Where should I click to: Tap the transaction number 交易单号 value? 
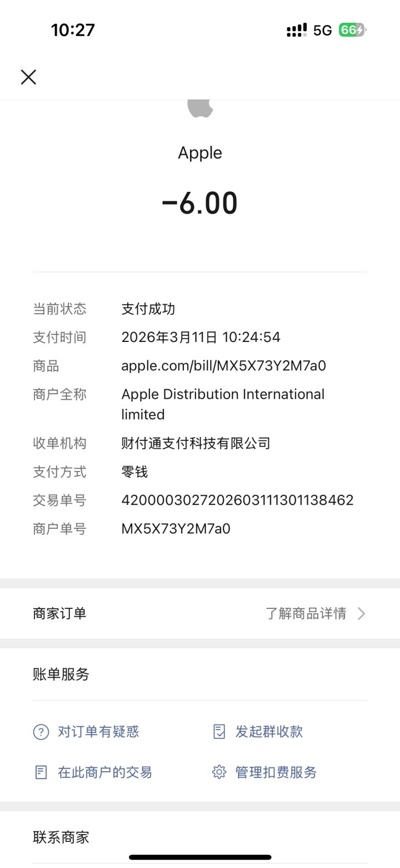click(x=237, y=500)
